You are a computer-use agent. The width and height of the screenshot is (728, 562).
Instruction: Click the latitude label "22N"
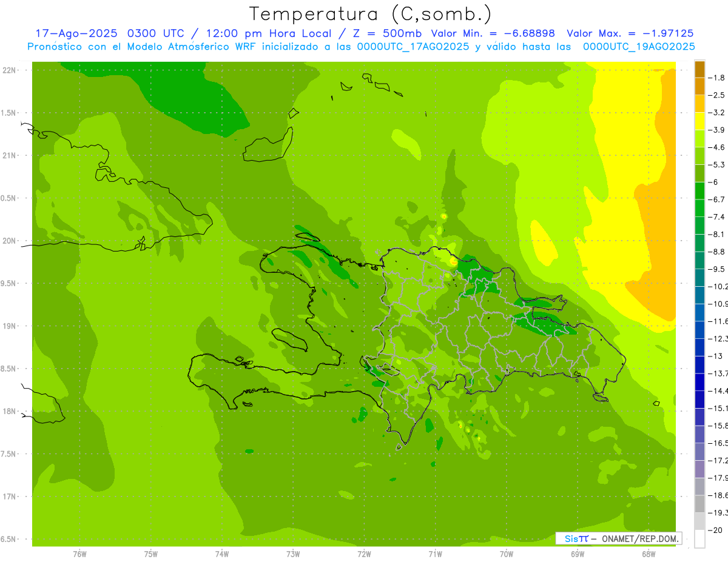9,70
